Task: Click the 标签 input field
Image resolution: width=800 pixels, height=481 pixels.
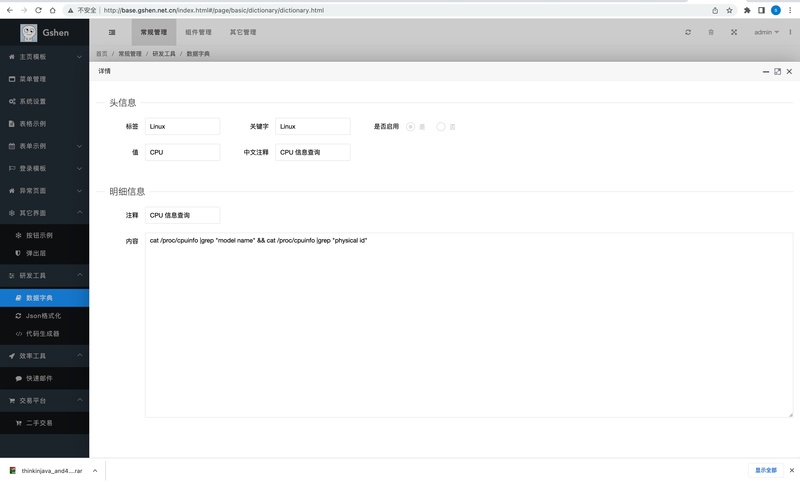Action: click(182, 126)
